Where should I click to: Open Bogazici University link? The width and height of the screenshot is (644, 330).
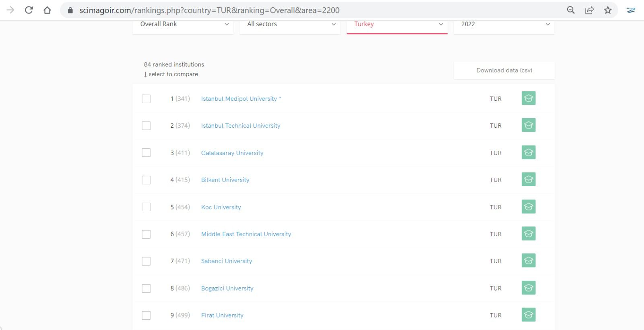click(227, 288)
